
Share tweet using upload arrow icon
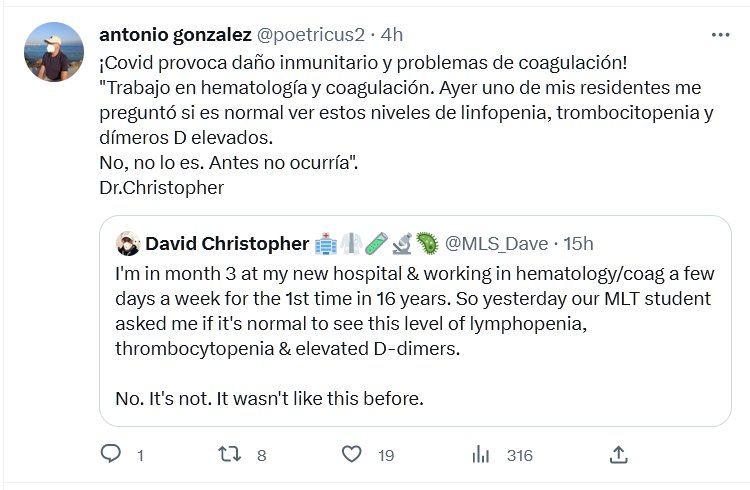pos(618,454)
